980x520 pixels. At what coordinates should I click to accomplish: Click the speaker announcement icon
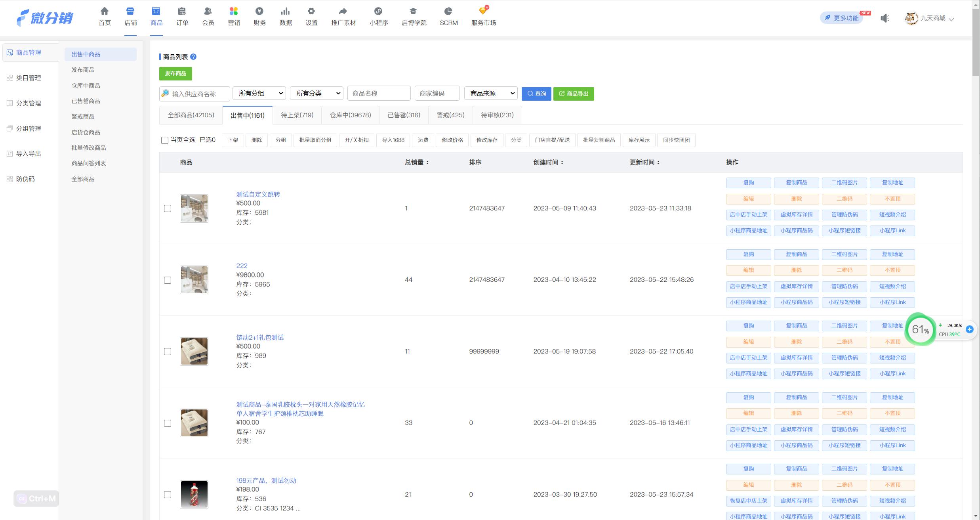tap(885, 18)
